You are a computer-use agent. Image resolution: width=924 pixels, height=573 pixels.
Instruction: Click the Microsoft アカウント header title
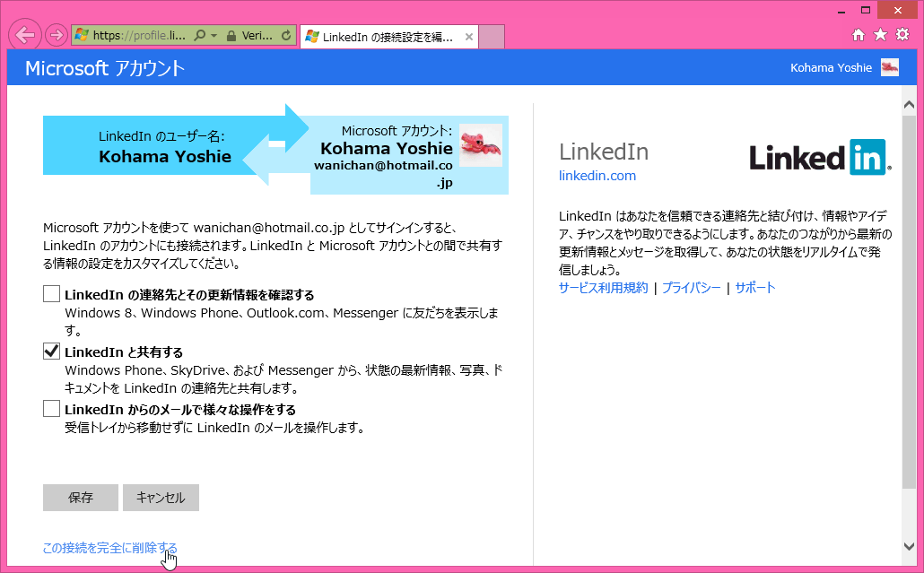(105, 68)
